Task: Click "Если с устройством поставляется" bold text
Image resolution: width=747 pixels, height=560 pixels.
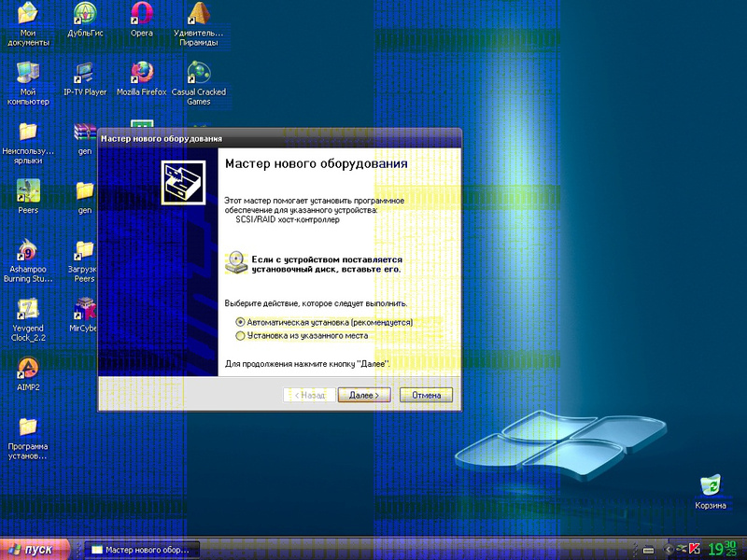Action: (x=327, y=259)
